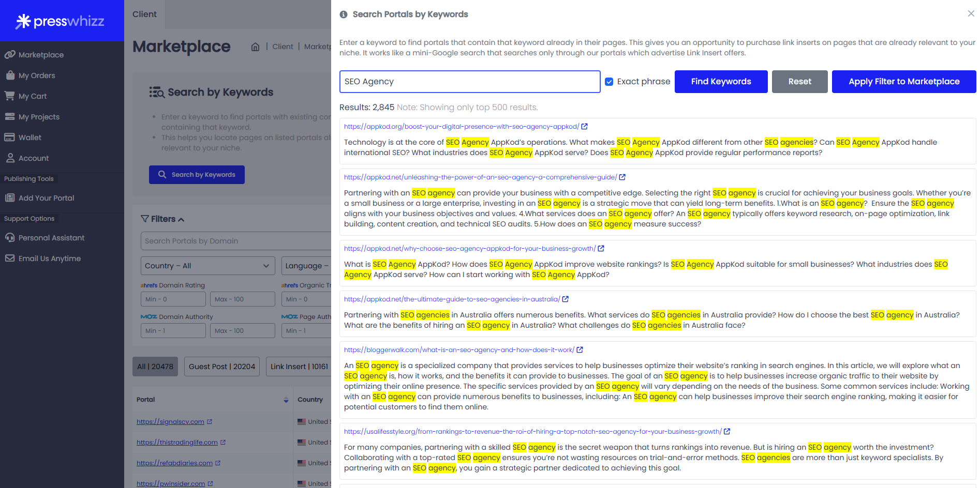Click external icon after appkod.org result
Screen dimensions: 980x488
pyautogui.click(x=585, y=127)
